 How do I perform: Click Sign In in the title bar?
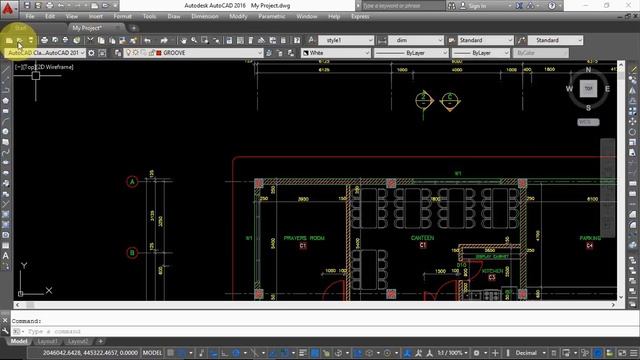[x=477, y=6]
